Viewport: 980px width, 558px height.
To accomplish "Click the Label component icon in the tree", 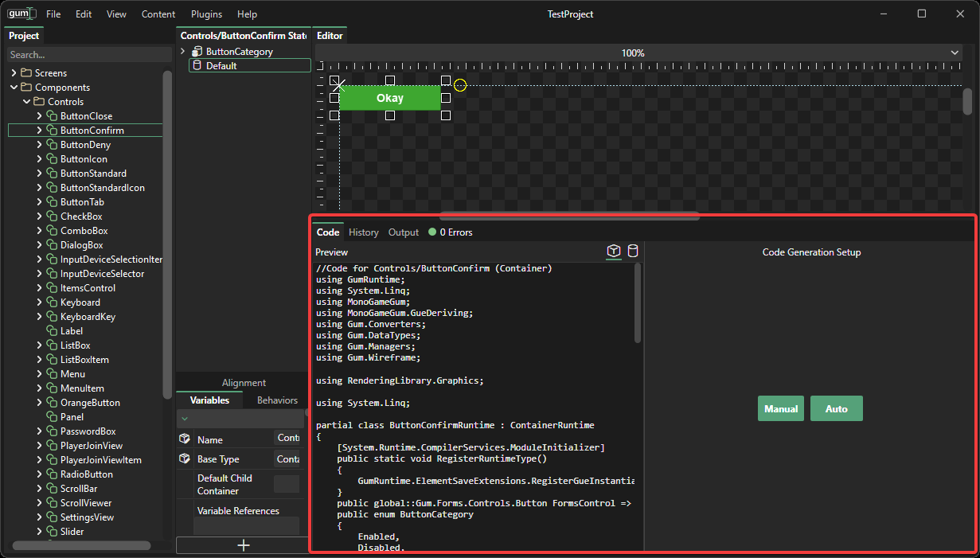I will (x=52, y=331).
